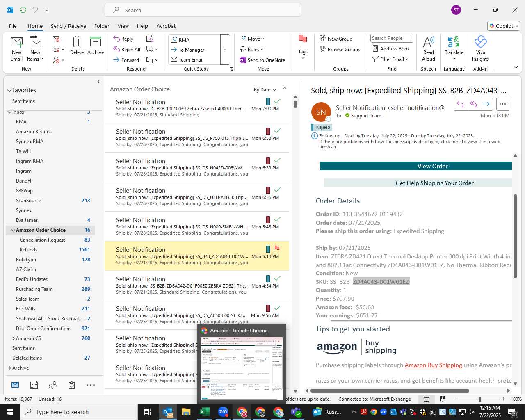Viewport: 525px width, 420px height.
Task: Open the By Date sort dropdown
Action: pos(265,90)
